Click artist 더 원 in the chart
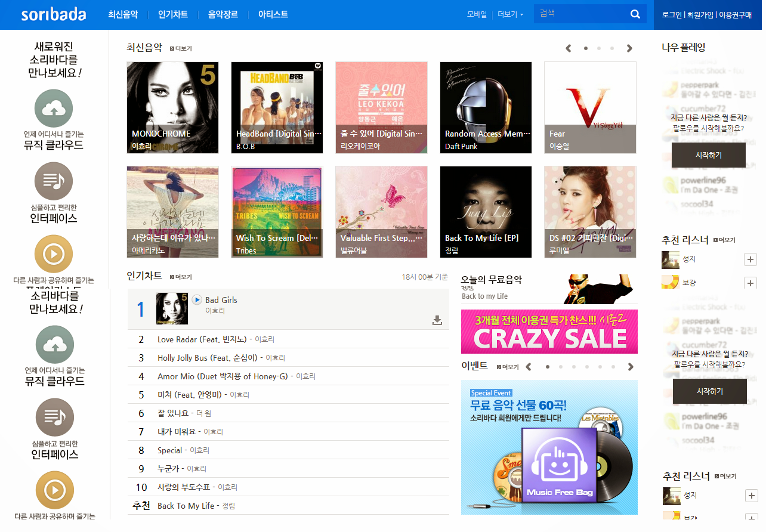This screenshot has height=532, width=766. tap(204, 413)
